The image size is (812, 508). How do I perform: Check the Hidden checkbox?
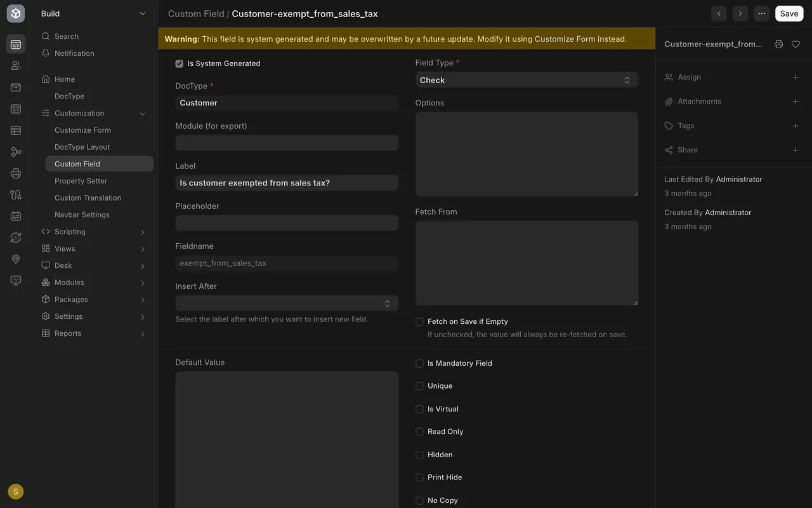pyautogui.click(x=419, y=455)
